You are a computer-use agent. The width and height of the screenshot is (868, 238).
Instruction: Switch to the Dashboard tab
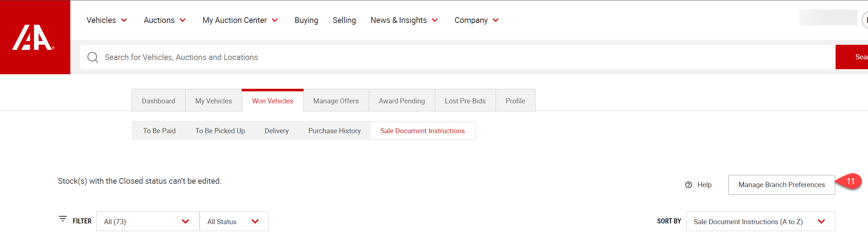tap(159, 101)
